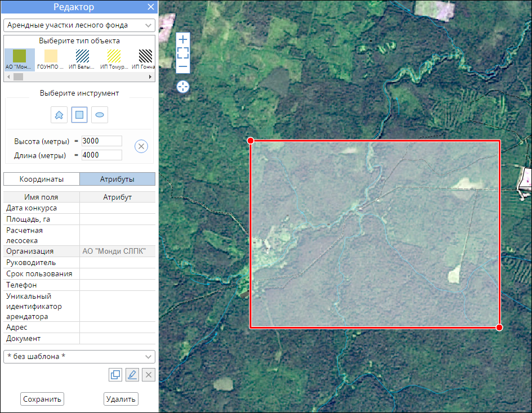Select the ИП Томур... yellow hatched type

pos(114,59)
